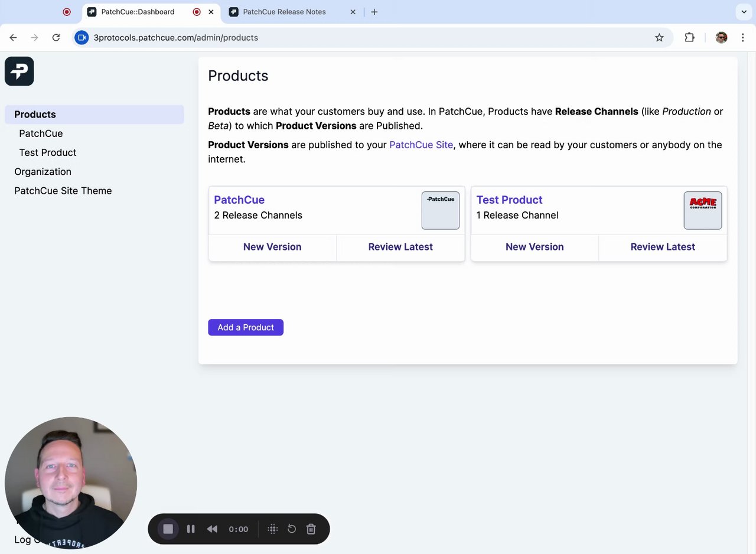Open the PatchCue product card title
Screen dimensions: 756x554
tap(239, 200)
